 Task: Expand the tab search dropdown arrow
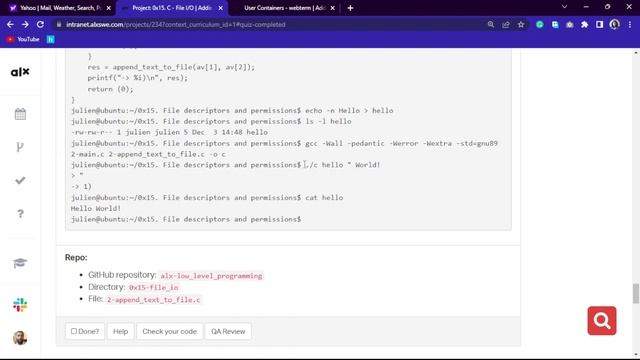pos(564,7)
